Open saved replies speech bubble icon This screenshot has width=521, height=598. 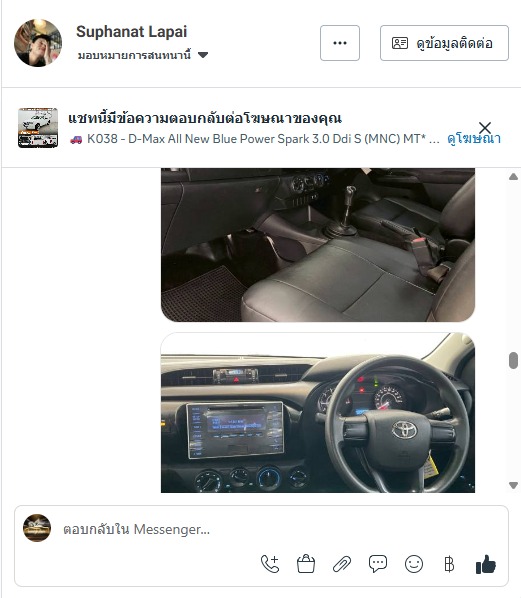tap(378, 564)
